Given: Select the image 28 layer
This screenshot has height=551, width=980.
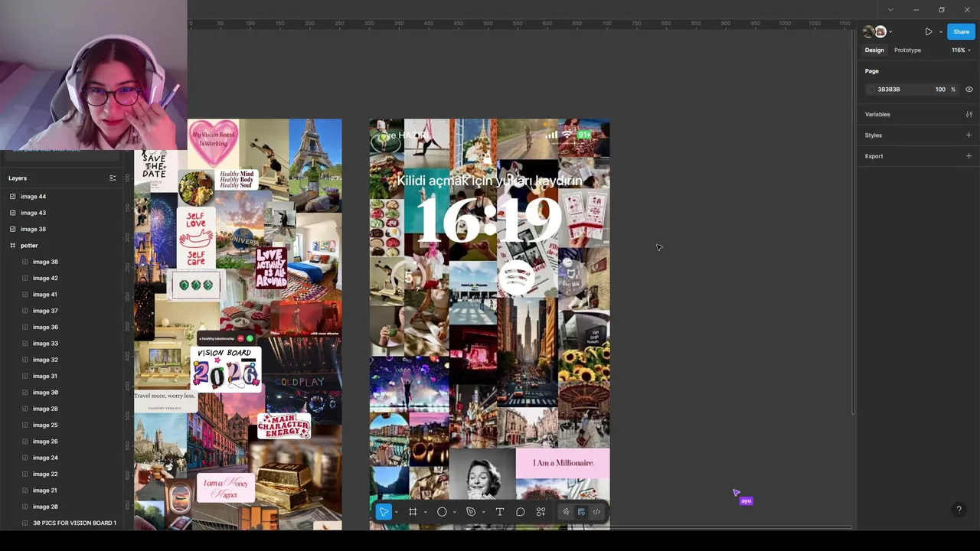Looking at the screenshot, I should [x=61, y=409].
